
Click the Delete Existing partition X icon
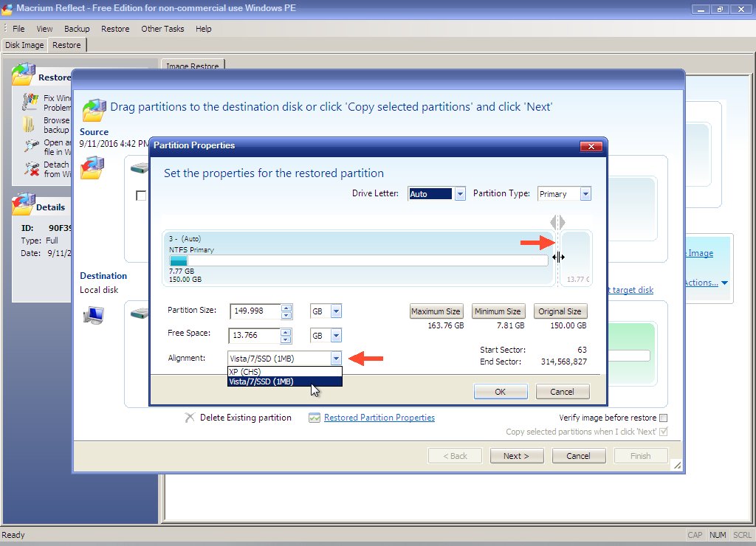coord(190,418)
